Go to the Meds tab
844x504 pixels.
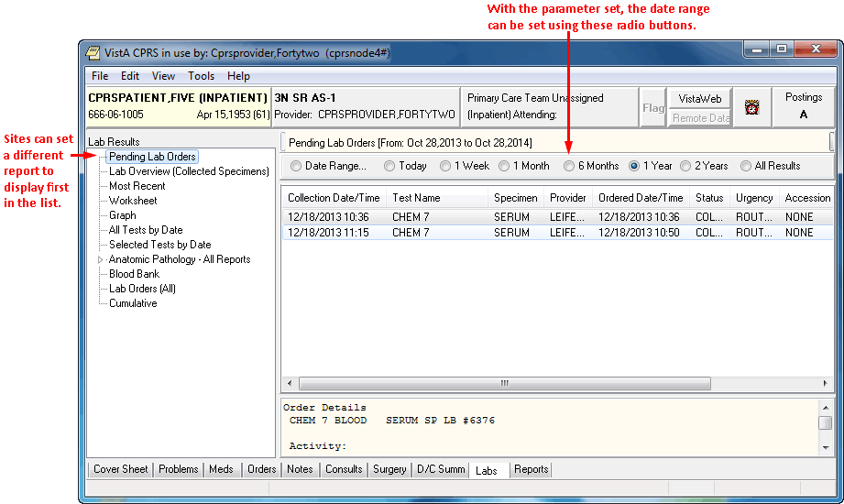click(x=221, y=469)
